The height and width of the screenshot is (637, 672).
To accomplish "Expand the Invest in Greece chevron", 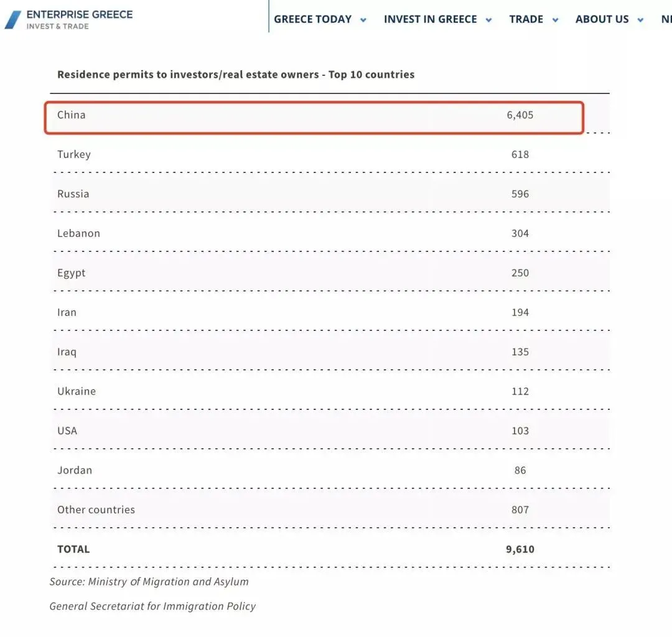I will 488,20.
